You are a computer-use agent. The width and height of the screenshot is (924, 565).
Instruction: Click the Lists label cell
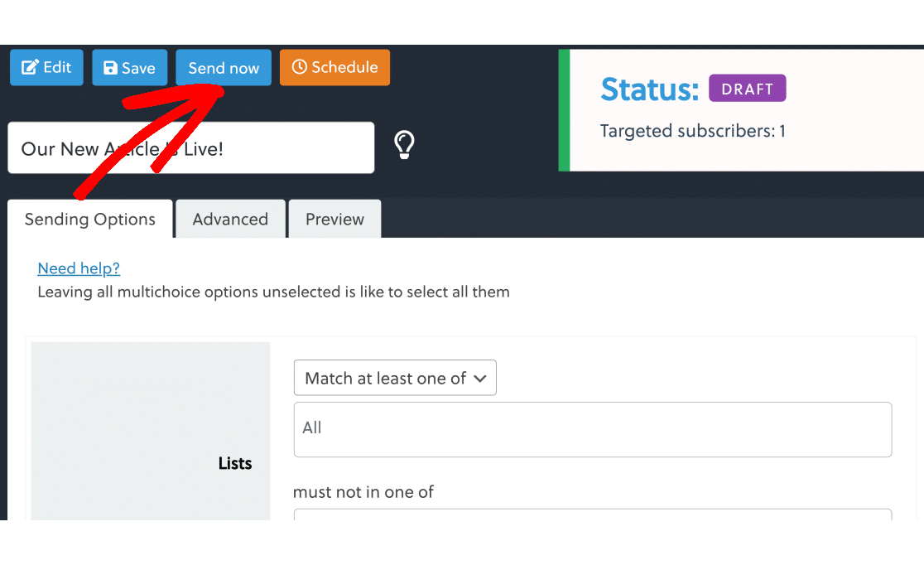click(x=150, y=431)
